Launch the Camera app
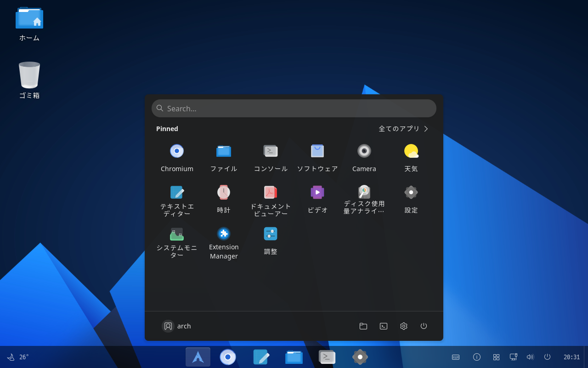Screen dimensions: 588x368 [364, 158]
